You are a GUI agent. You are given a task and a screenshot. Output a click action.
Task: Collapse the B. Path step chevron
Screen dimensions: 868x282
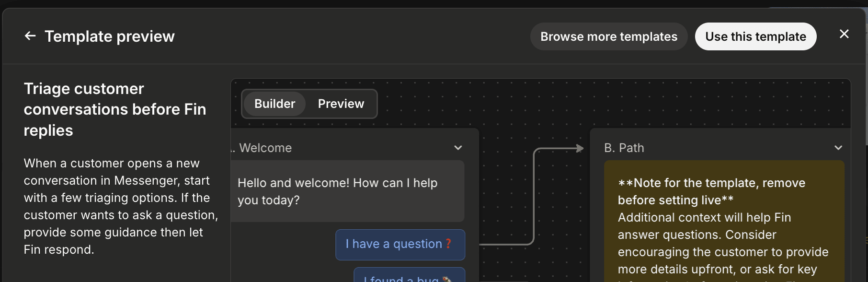(x=838, y=148)
